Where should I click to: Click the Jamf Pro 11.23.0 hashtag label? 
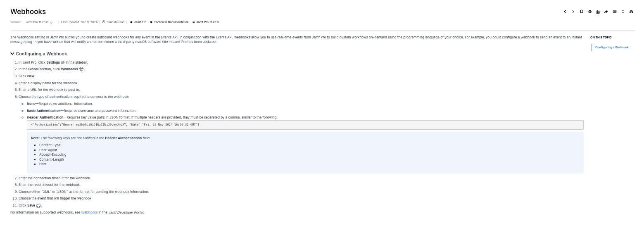pyautogui.click(x=205, y=22)
